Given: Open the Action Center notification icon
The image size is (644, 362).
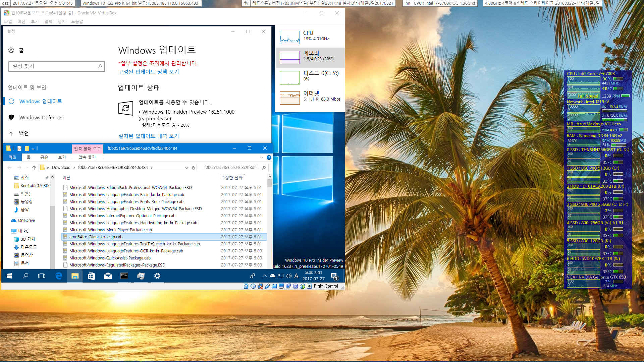Looking at the screenshot, I should pos(334,276).
